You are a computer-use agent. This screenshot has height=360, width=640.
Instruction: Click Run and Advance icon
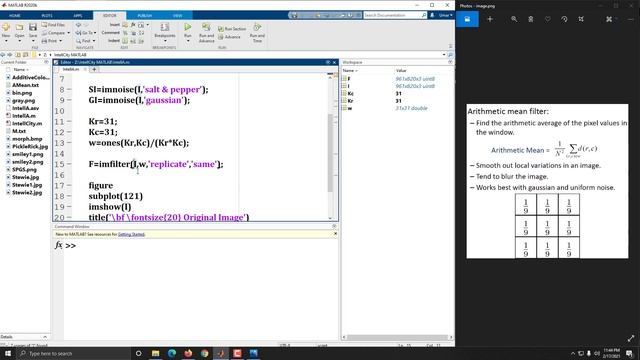click(x=207, y=27)
